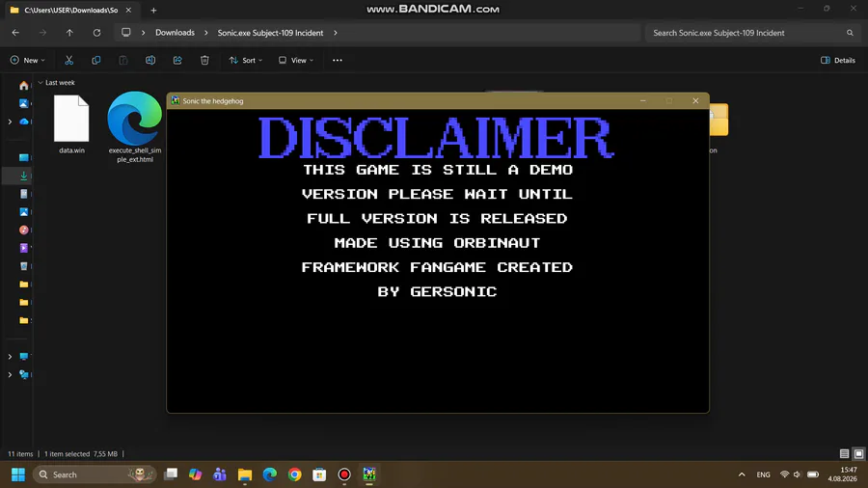
Task: Click the search magnifier icon in Explorer
Action: tap(850, 33)
